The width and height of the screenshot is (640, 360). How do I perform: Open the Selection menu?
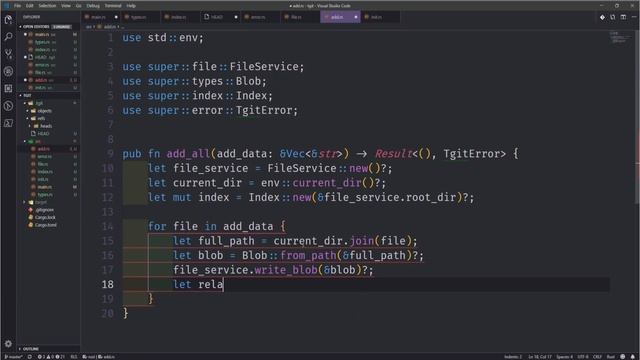point(47,6)
